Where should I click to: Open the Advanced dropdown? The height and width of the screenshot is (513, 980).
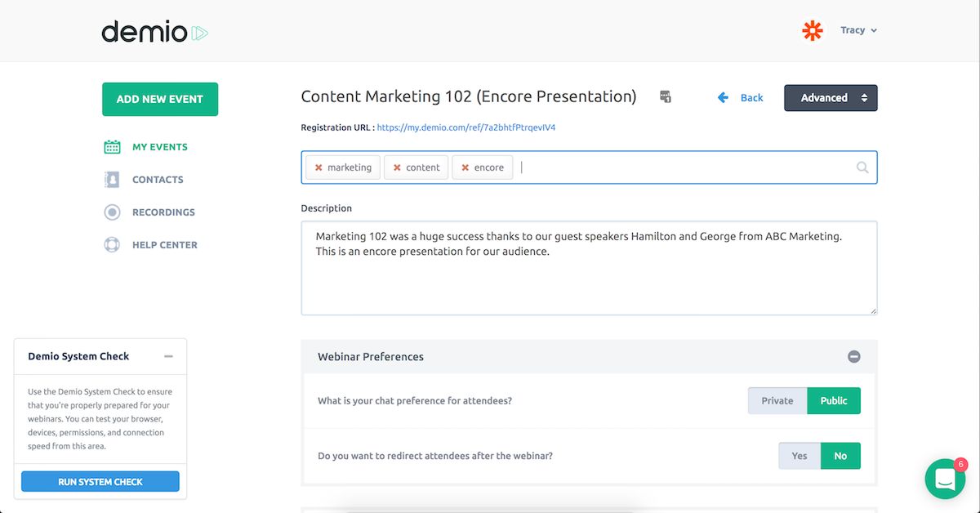831,98
